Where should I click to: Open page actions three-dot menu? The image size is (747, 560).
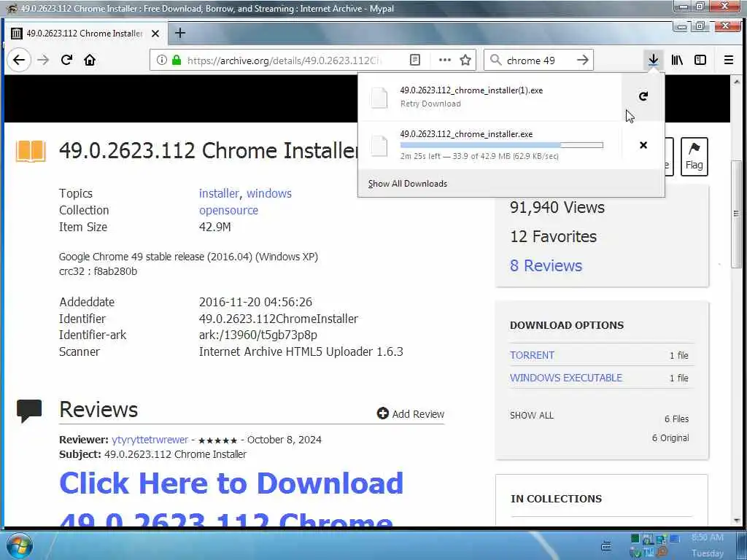pyautogui.click(x=444, y=60)
